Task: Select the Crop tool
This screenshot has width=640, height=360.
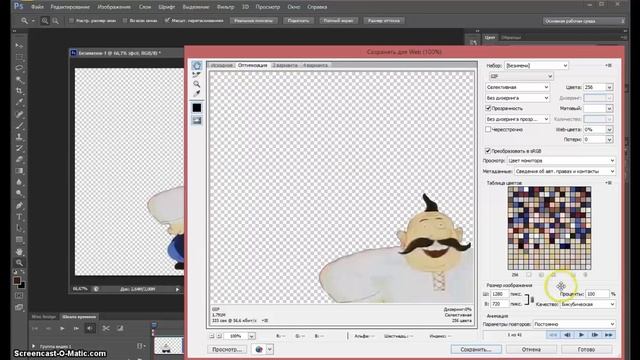Action: point(19,91)
